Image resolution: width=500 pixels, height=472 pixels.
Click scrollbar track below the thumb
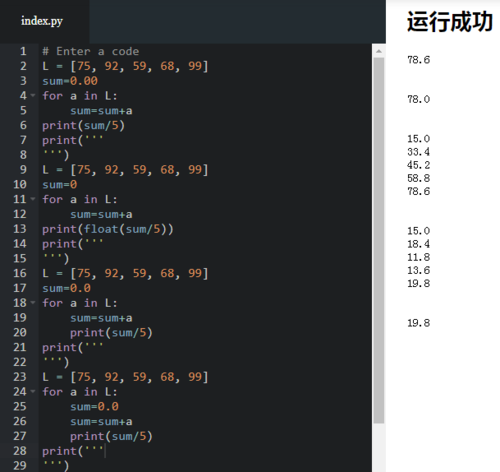coord(379,447)
